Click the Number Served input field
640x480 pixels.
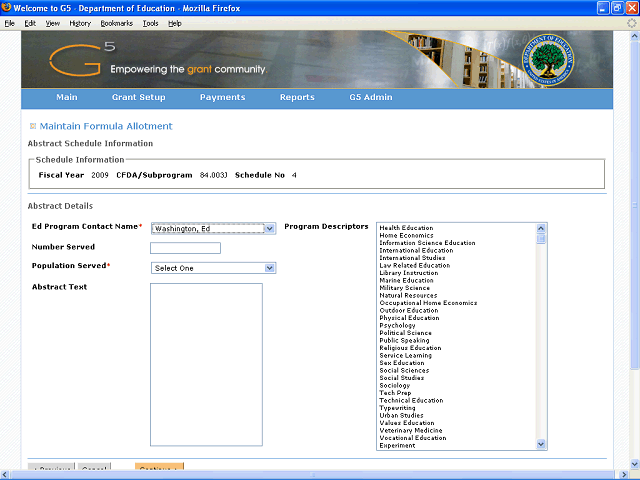point(185,248)
